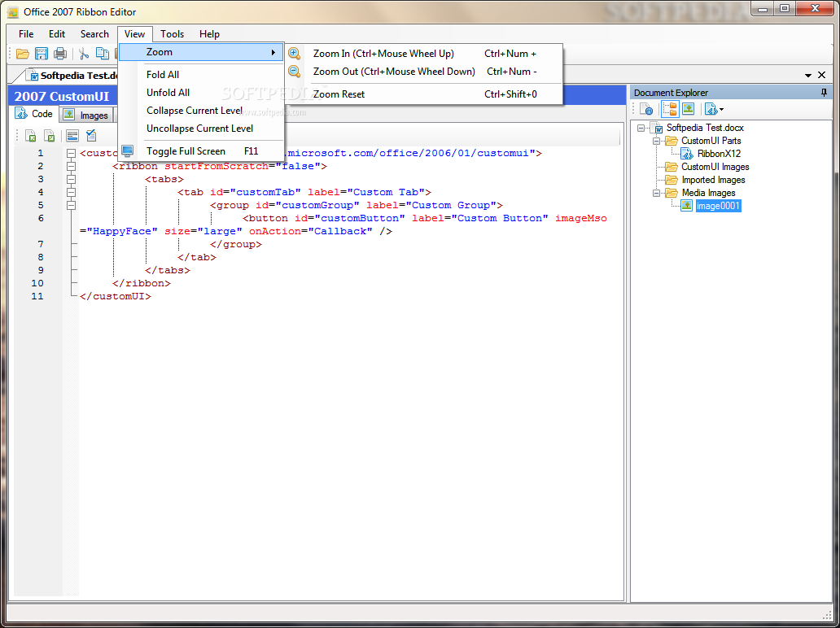Click the second code toolbar icon with green arrow
The image size is (840, 628).
[x=50, y=136]
